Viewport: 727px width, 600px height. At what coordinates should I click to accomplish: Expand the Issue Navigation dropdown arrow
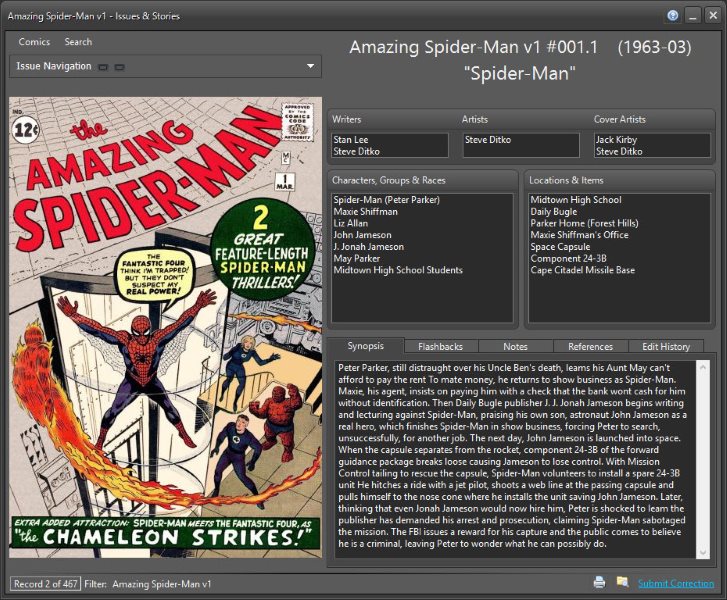coord(311,66)
